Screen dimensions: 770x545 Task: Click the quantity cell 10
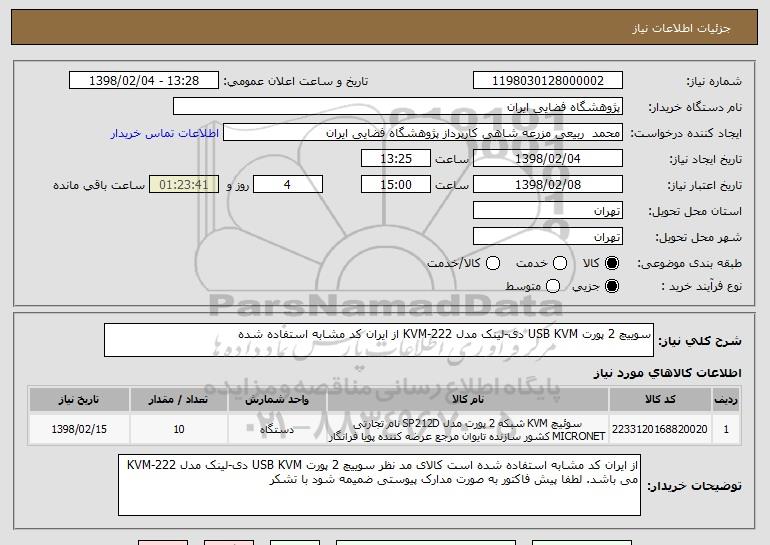pyautogui.click(x=178, y=429)
